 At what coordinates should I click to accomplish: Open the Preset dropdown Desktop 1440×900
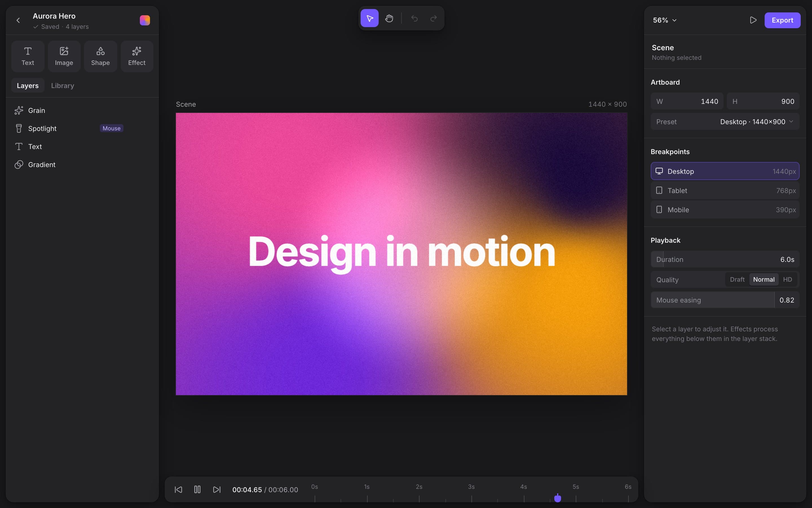tap(725, 122)
